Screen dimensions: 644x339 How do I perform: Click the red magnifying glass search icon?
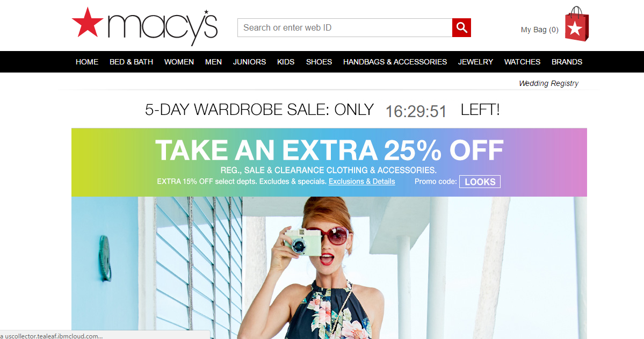point(461,27)
